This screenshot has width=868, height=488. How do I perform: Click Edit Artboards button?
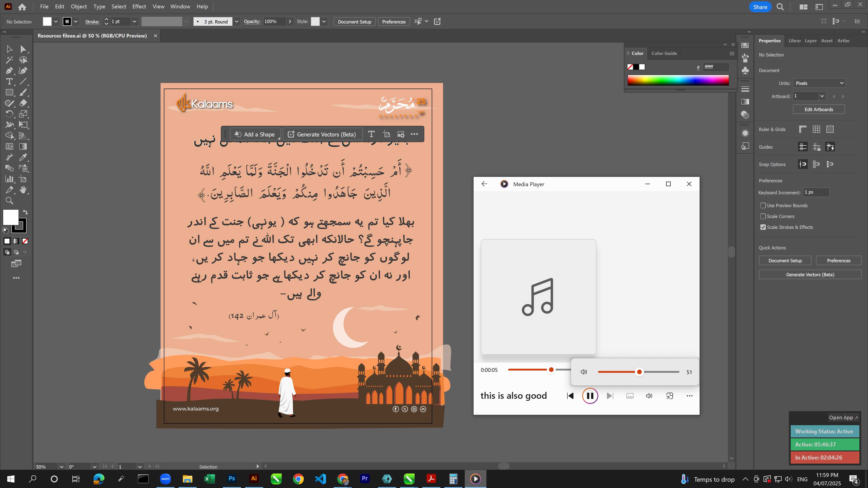(x=818, y=109)
